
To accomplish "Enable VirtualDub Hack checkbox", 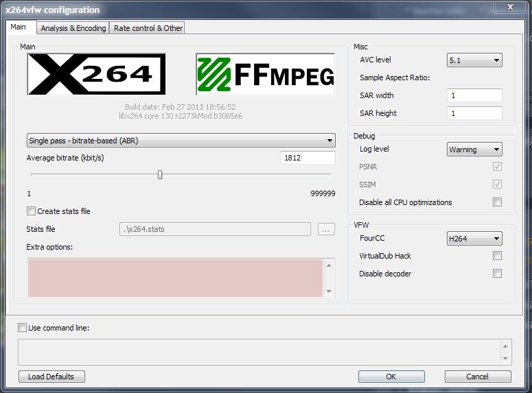I will click(x=497, y=255).
